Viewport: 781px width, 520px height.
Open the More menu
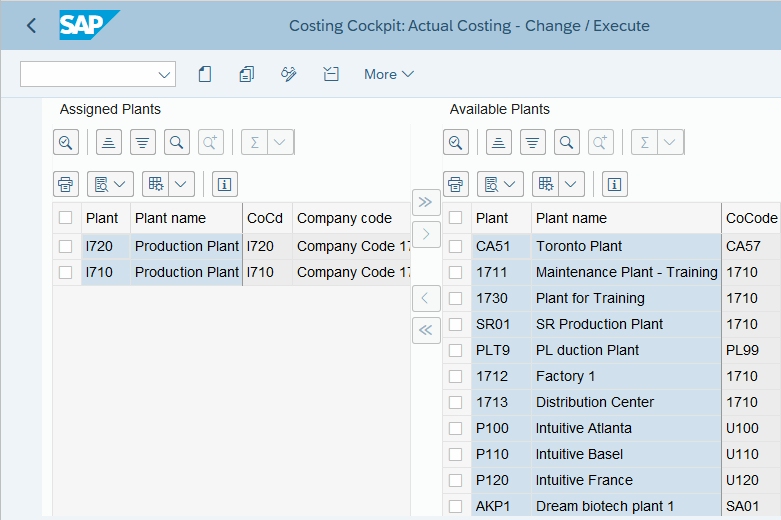click(388, 74)
